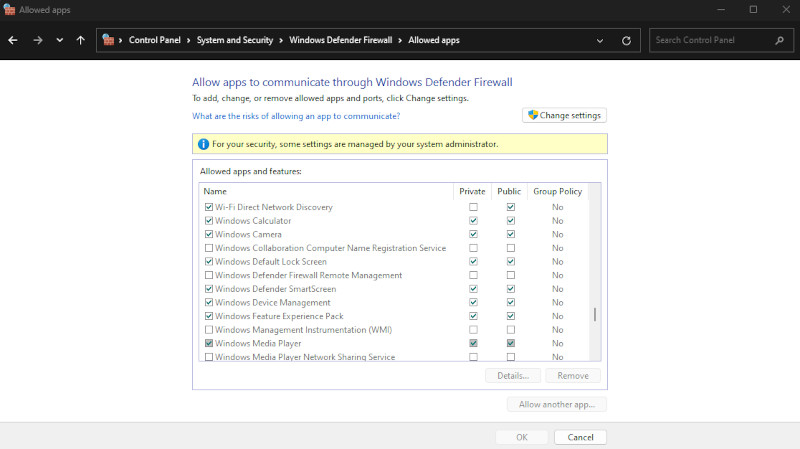Enable Windows Management Instrumentation (WMI) checkbox

pos(209,330)
